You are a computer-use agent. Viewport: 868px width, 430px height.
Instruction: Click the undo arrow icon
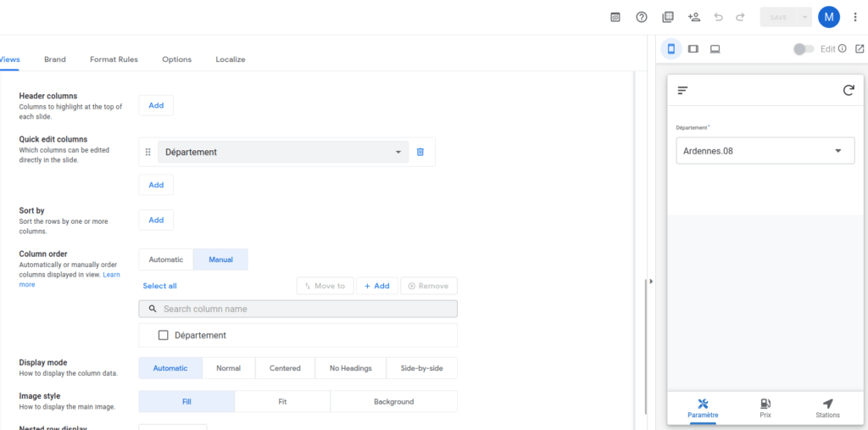(719, 17)
